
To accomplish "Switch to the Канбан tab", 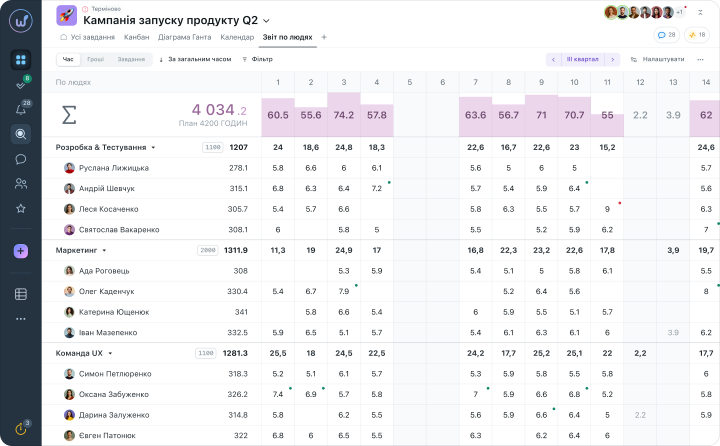I will click(x=136, y=37).
